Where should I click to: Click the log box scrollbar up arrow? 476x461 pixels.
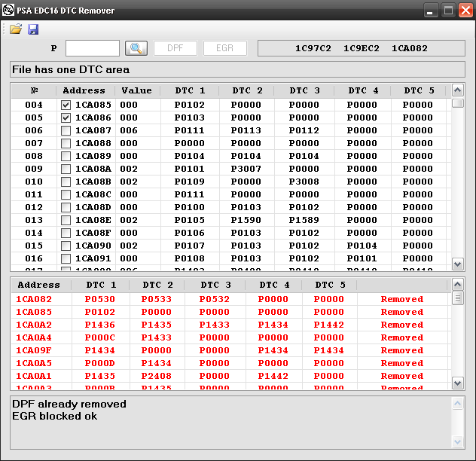pyautogui.click(x=457, y=404)
